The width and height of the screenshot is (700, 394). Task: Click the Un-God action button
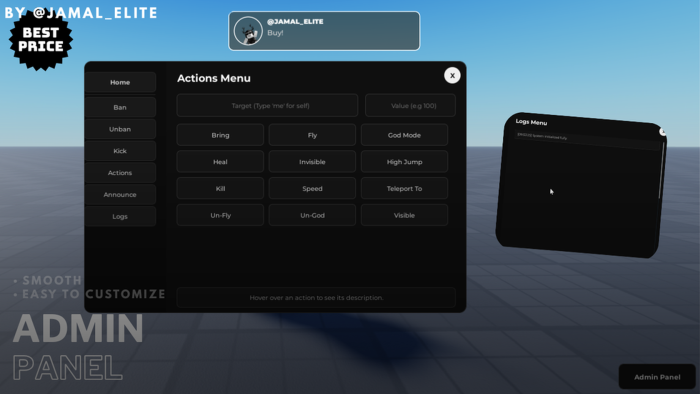pyautogui.click(x=312, y=215)
